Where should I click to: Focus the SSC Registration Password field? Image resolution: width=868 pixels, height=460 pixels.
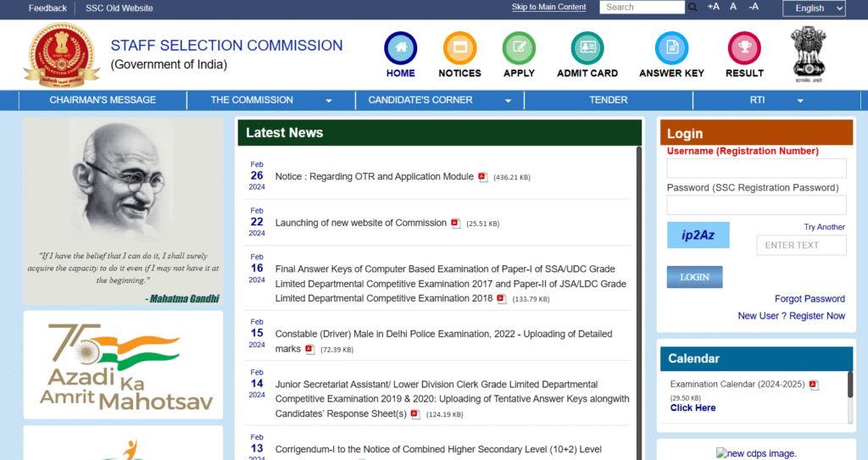pyautogui.click(x=757, y=205)
